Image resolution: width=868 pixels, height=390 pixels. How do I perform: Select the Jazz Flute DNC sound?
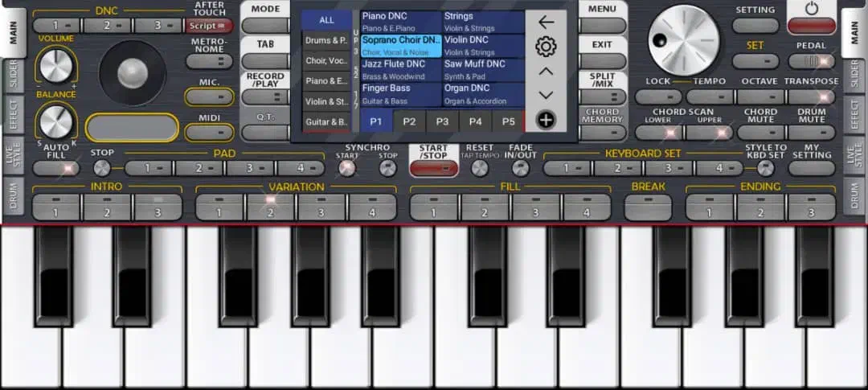[400, 69]
